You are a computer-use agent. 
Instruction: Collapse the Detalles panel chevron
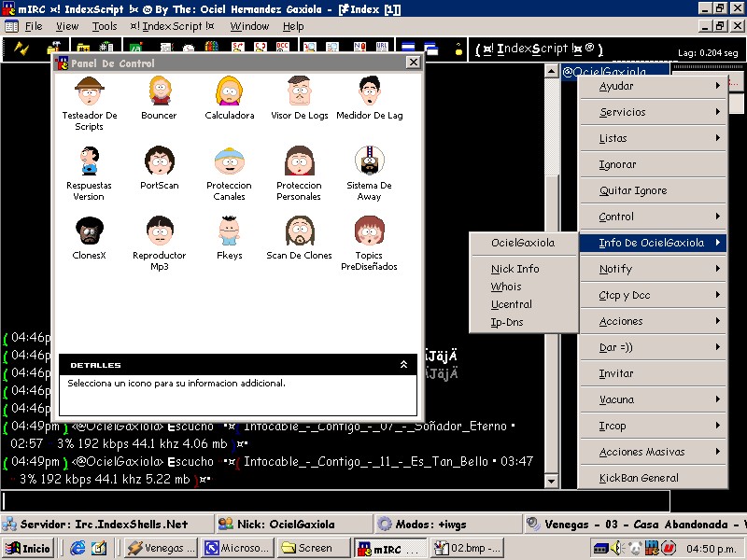click(x=403, y=365)
